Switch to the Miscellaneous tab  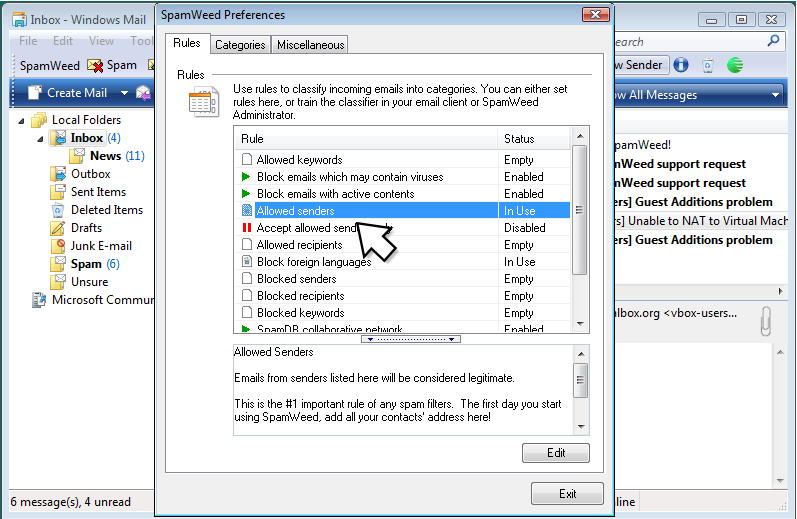pos(310,45)
